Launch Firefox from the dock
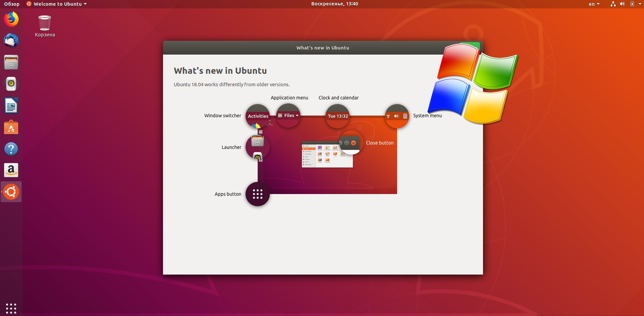The image size is (644, 316). tap(11, 19)
